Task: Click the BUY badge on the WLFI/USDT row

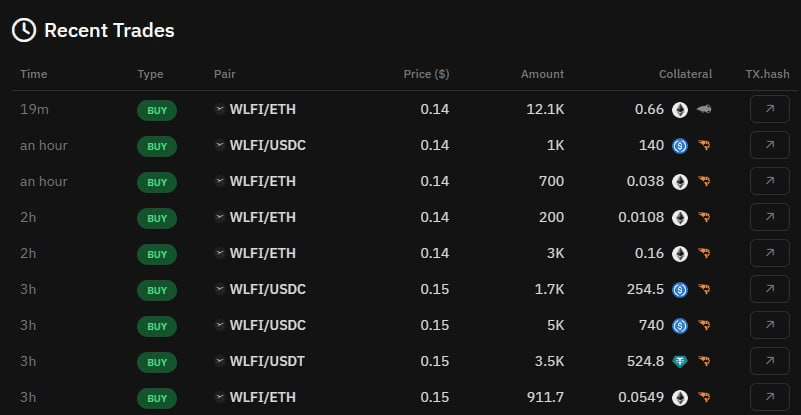Action: 157,362
